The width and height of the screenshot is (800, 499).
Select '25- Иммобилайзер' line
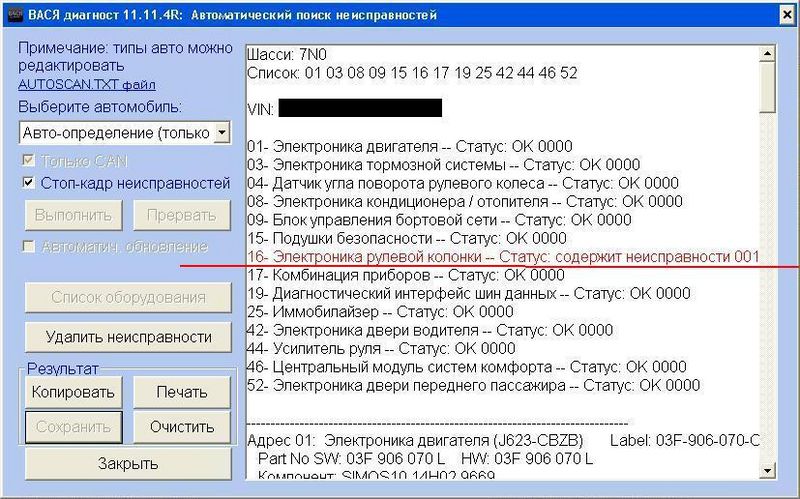coord(380,312)
